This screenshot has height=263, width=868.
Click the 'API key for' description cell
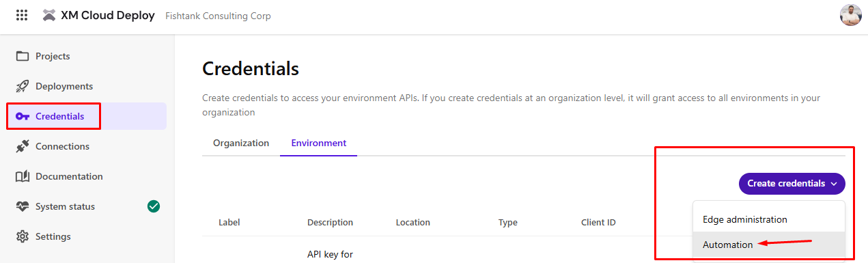click(330, 255)
